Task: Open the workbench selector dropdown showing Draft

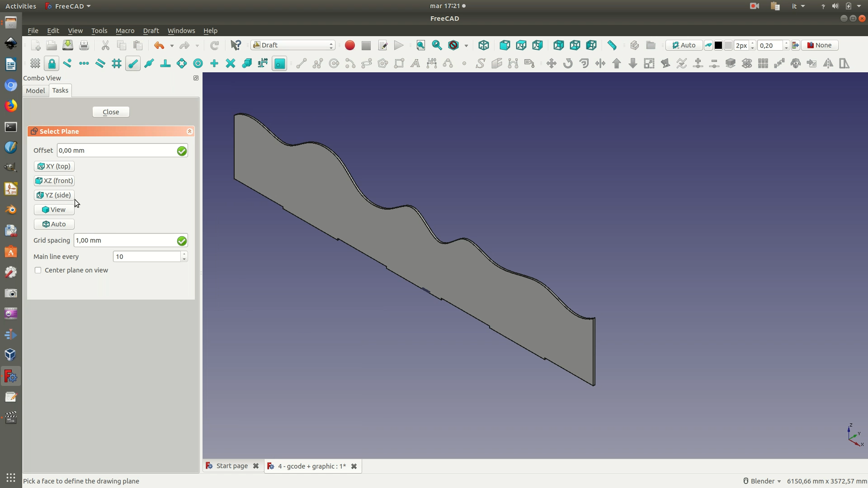Action: coord(293,45)
